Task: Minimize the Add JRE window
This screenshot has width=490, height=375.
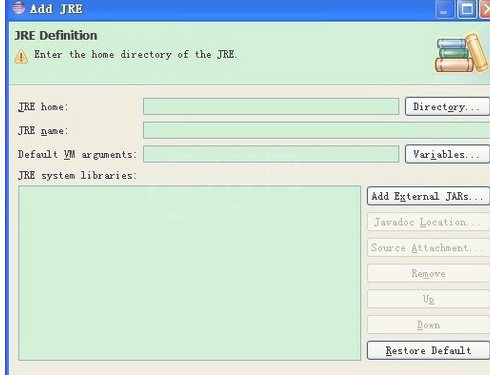Action: 445,9
